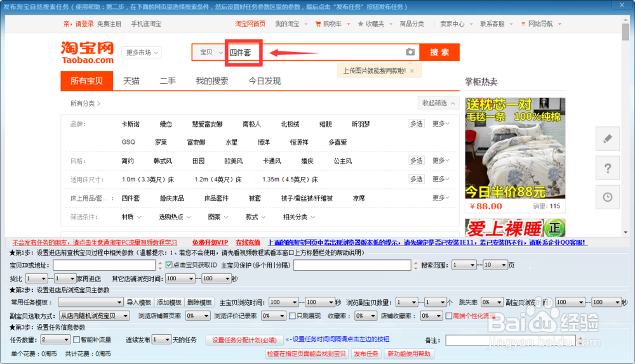Click the question mark help icon
This screenshot has height=364, width=635.
coord(608,168)
